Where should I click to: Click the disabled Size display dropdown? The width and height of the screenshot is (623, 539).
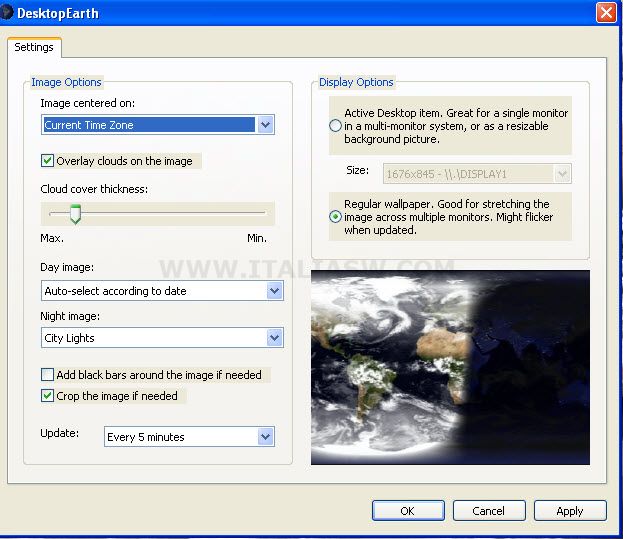point(477,174)
